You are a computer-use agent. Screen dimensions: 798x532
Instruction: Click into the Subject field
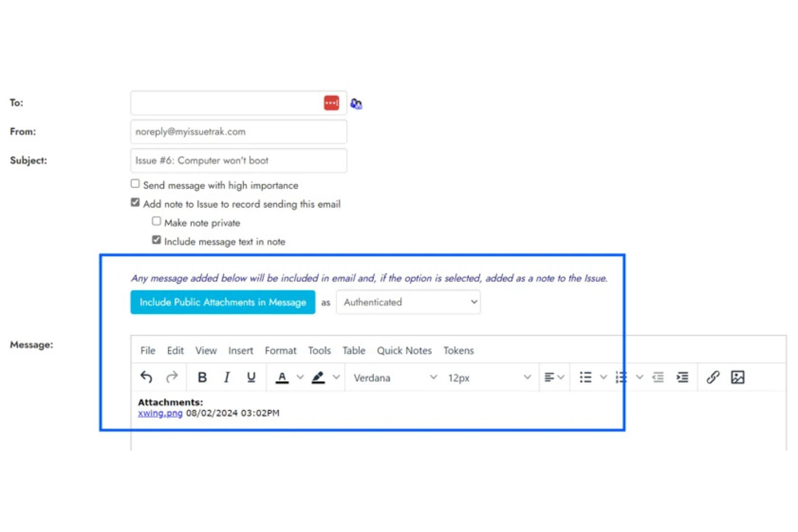tap(238, 161)
